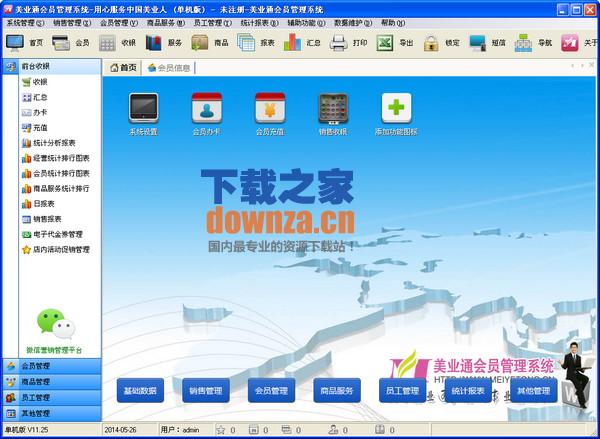
Task: Open the 系统设置 desktop shortcut icon
Action: point(143,108)
